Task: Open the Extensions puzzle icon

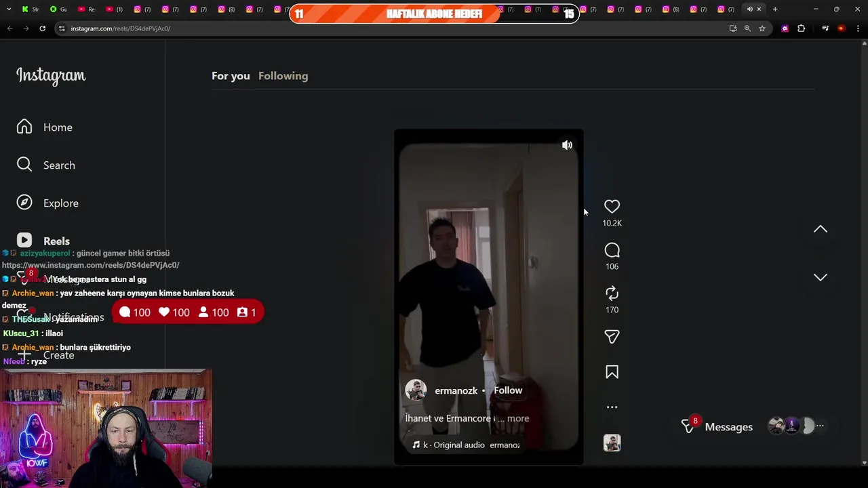Action: [x=802, y=28]
